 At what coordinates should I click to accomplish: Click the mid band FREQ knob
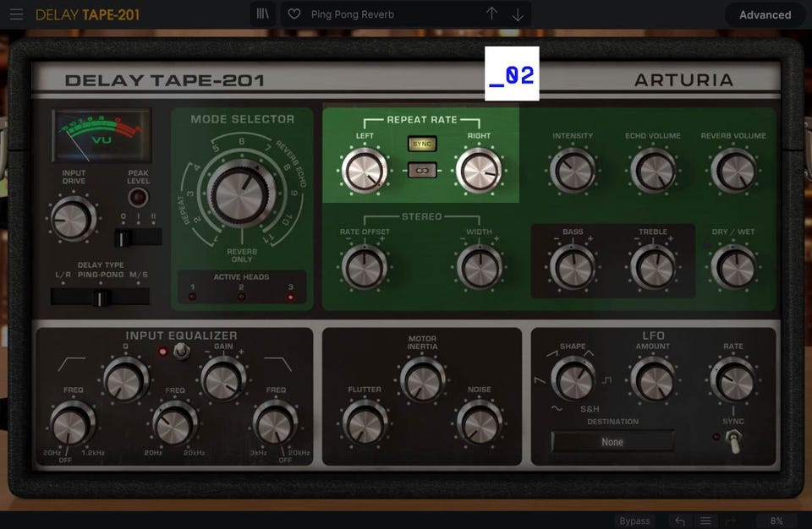(174, 423)
